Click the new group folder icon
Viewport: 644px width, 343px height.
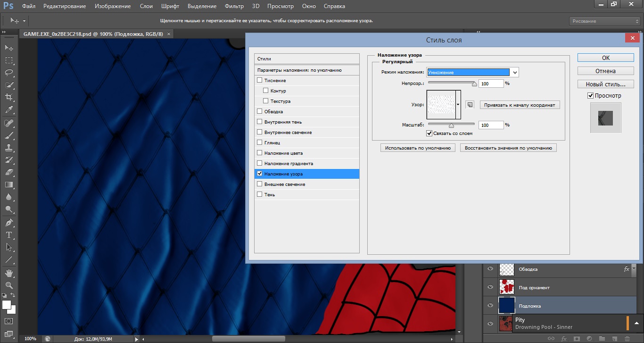[602, 338]
